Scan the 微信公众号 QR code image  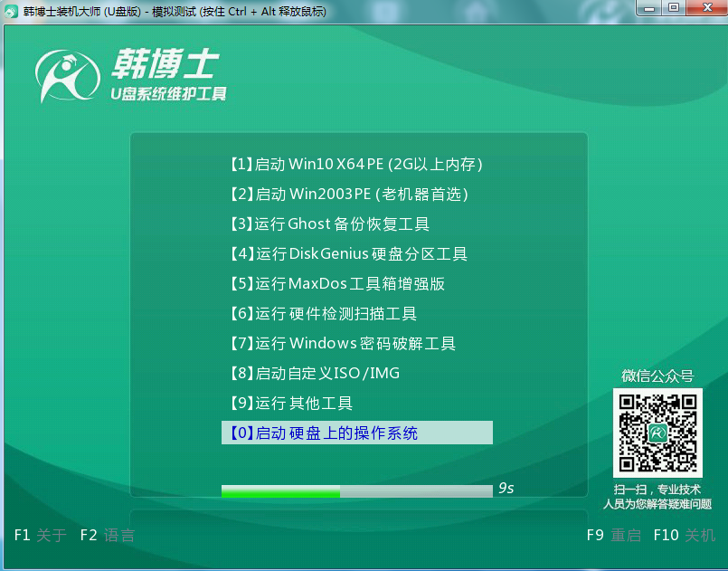pos(657,433)
